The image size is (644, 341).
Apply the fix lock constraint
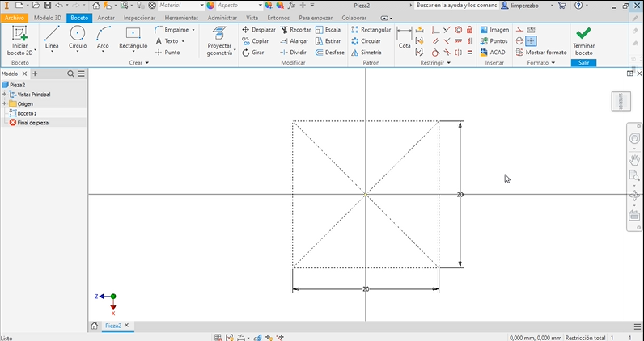[470, 30]
